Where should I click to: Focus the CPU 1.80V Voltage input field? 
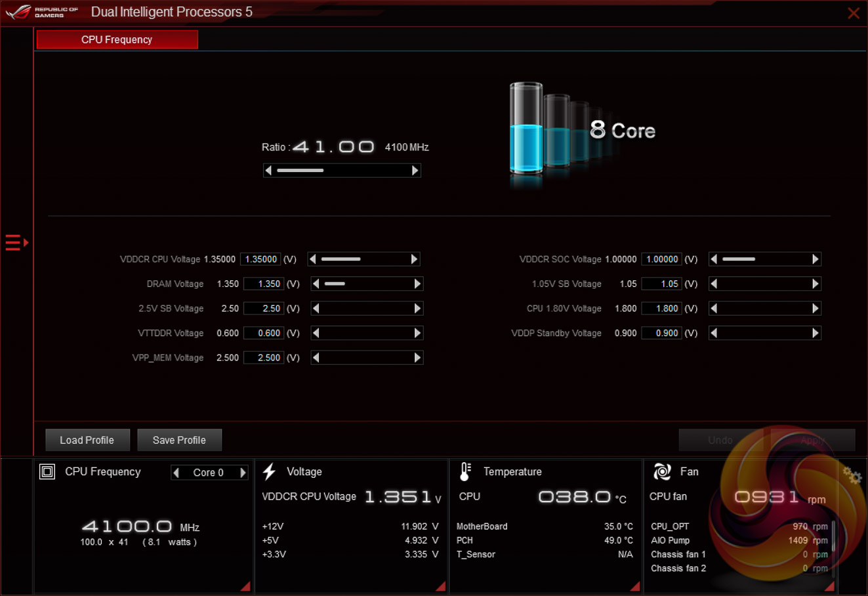point(661,309)
